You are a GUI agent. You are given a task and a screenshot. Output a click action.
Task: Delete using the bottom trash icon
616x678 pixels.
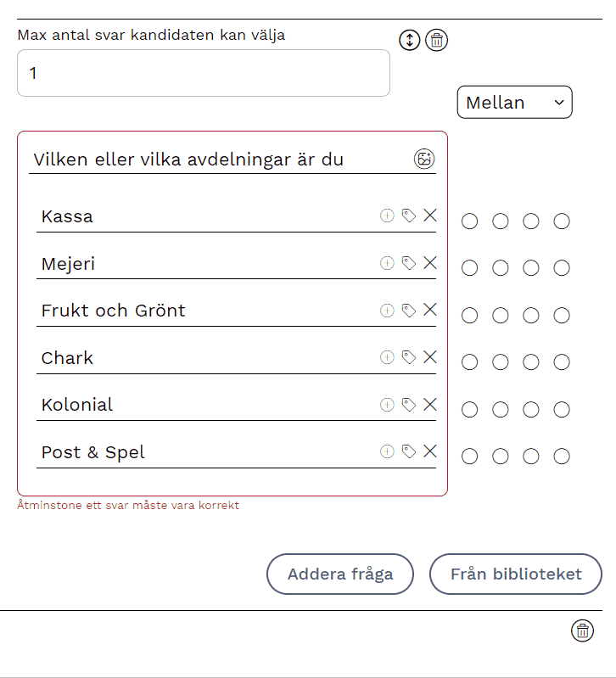coord(582,630)
